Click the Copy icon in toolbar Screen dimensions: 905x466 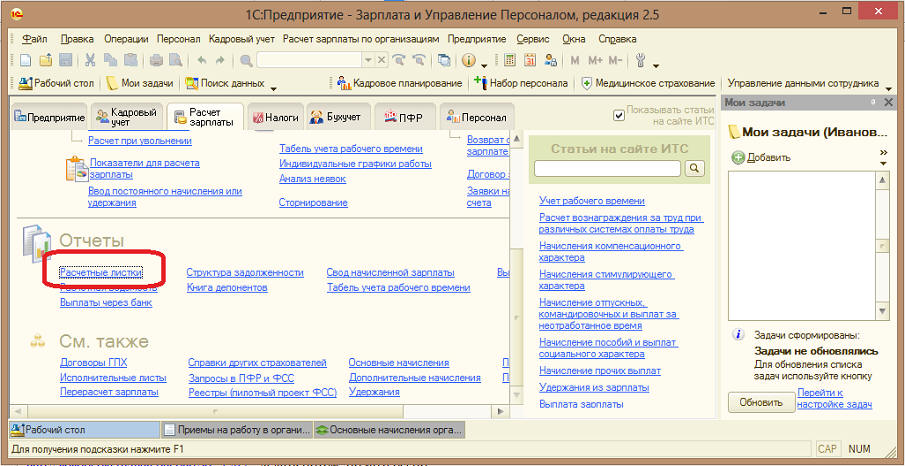110,60
